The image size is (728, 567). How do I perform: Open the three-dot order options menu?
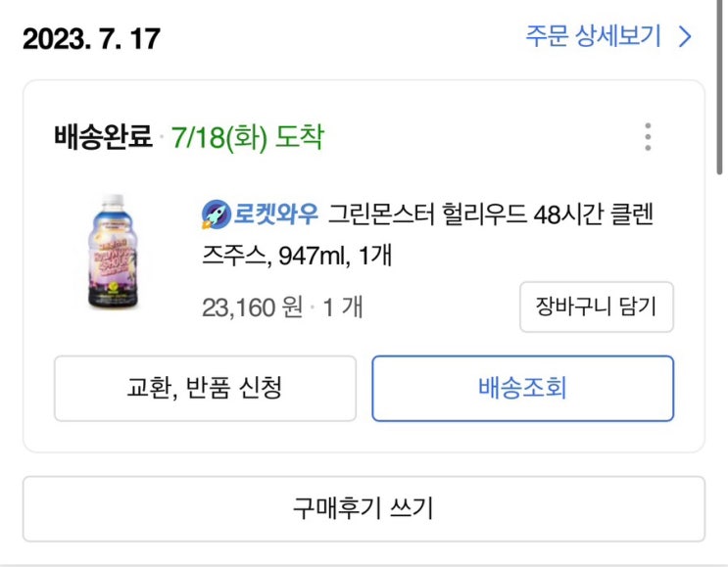648,137
